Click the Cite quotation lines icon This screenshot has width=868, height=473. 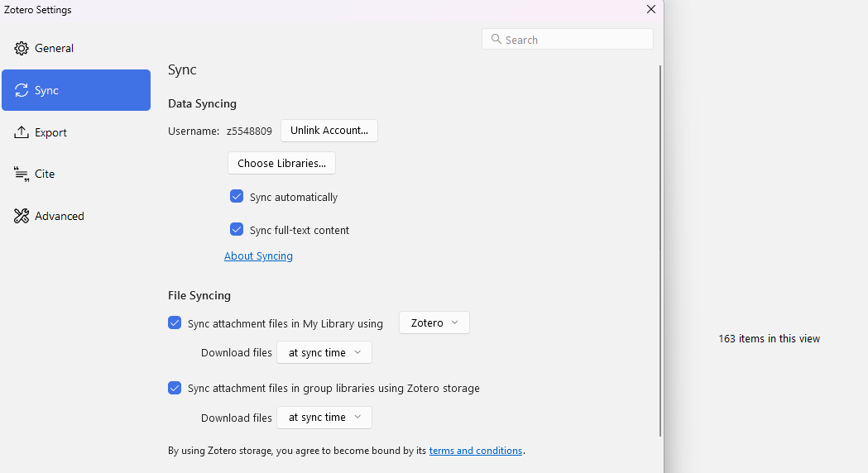(22, 174)
